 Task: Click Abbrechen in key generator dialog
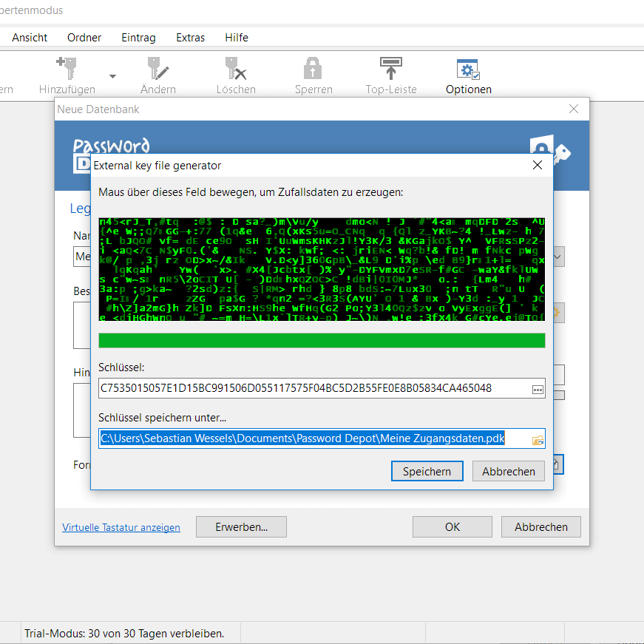(509, 471)
